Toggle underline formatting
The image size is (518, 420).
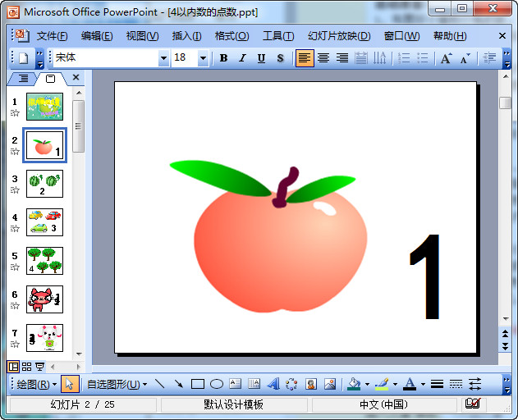[261, 58]
